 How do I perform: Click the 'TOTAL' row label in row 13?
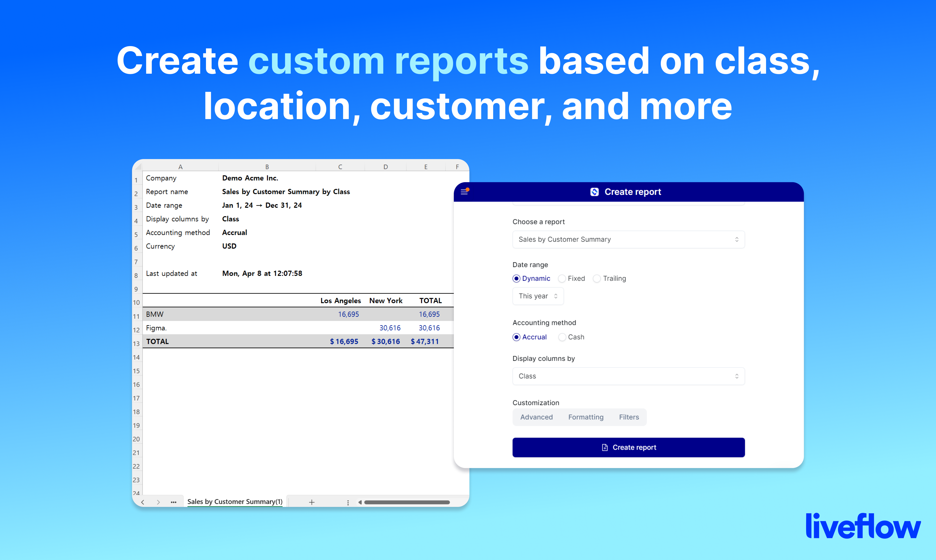158,342
